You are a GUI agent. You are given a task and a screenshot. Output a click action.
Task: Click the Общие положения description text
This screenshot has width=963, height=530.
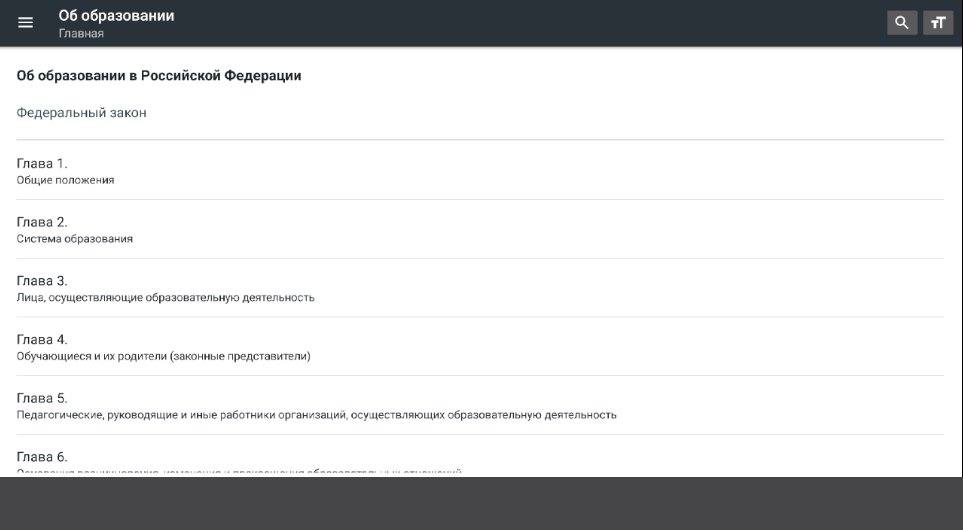[65, 181]
